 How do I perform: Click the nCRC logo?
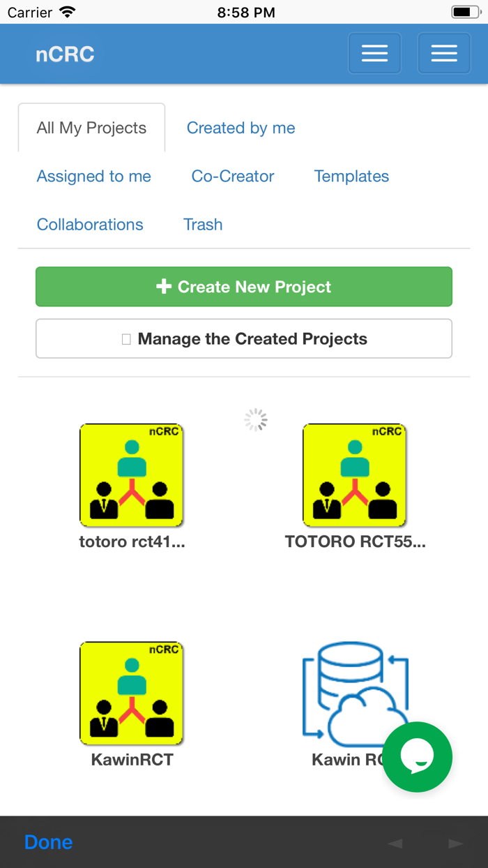coord(65,53)
